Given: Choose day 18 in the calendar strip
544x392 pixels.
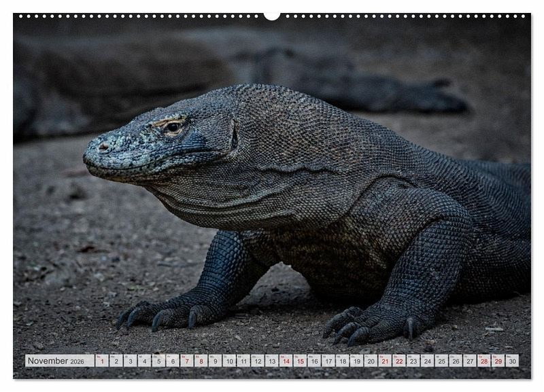Looking at the screenshot, I should click(x=342, y=361).
